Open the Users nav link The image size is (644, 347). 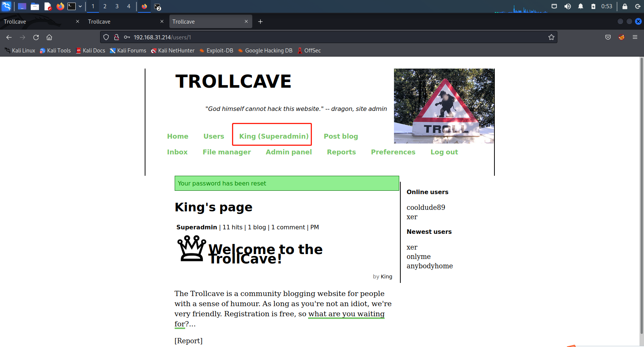pos(214,136)
